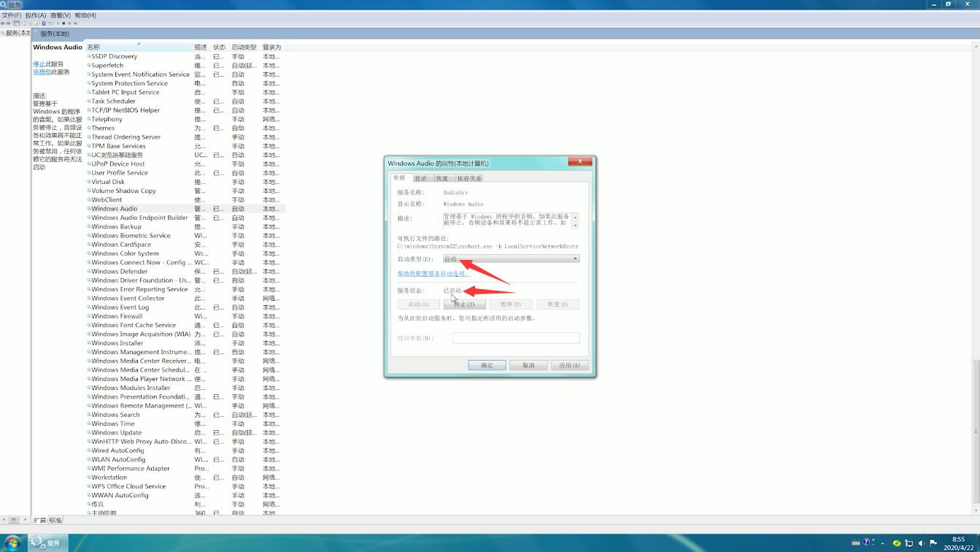Select the SSDP Discovery service row
This screenshot has width=980, height=552.
185,56
